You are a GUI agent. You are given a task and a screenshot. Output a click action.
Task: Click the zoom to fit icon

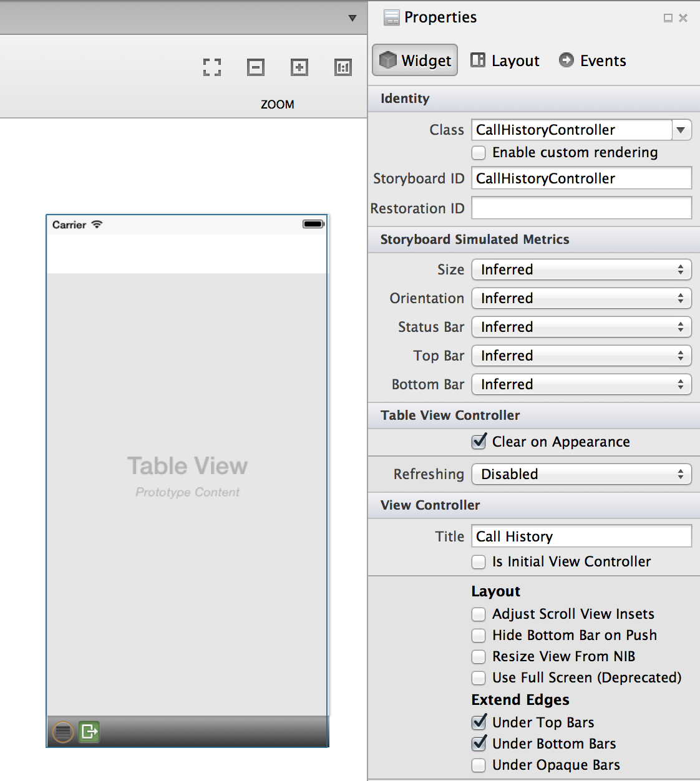pyautogui.click(x=212, y=67)
